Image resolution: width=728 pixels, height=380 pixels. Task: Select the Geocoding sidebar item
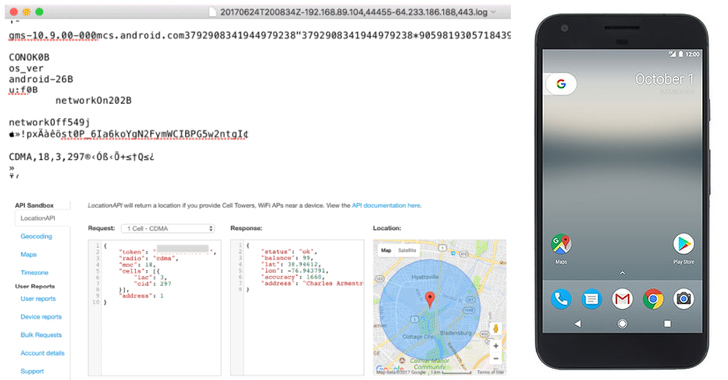tap(36, 236)
